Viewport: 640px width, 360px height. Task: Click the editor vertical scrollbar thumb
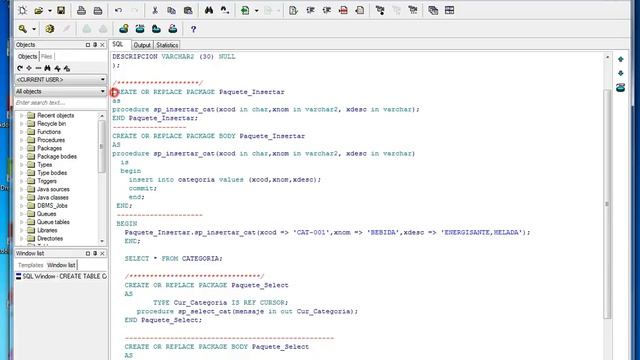click(x=607, y=203)
